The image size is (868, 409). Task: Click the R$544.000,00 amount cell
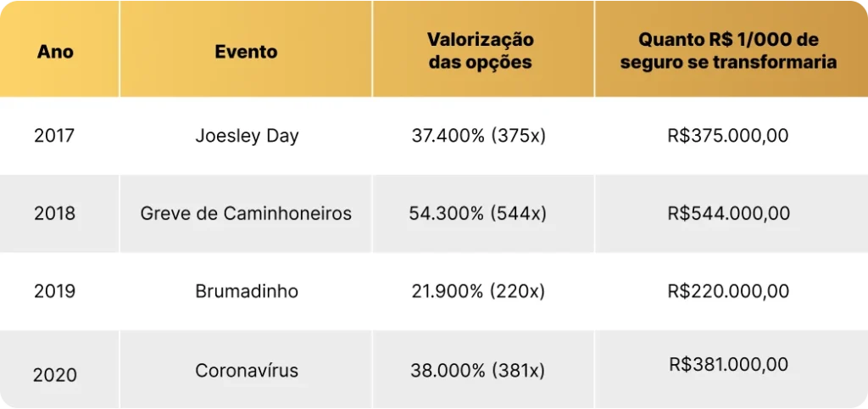coord(729,214)
